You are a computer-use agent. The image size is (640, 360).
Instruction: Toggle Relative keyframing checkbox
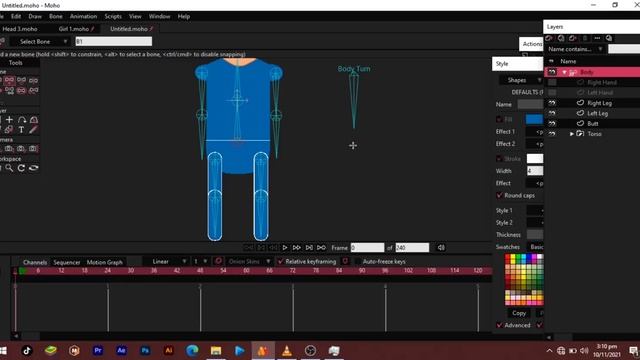[280, 261]
